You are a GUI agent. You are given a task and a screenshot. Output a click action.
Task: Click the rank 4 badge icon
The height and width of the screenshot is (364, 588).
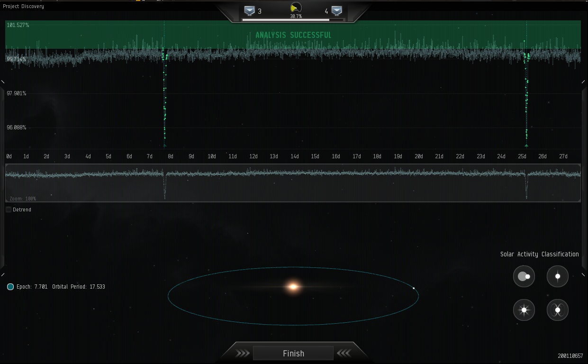click(337, 11)
